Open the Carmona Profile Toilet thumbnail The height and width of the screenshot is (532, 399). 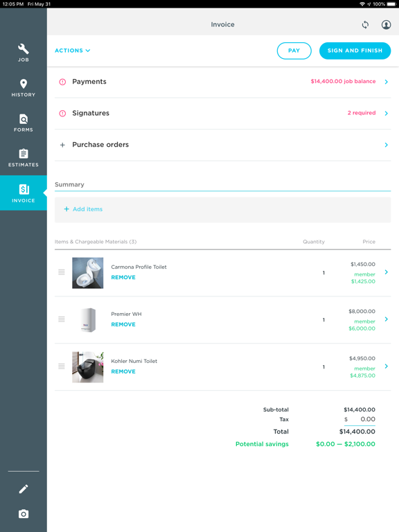click(87, 273)
